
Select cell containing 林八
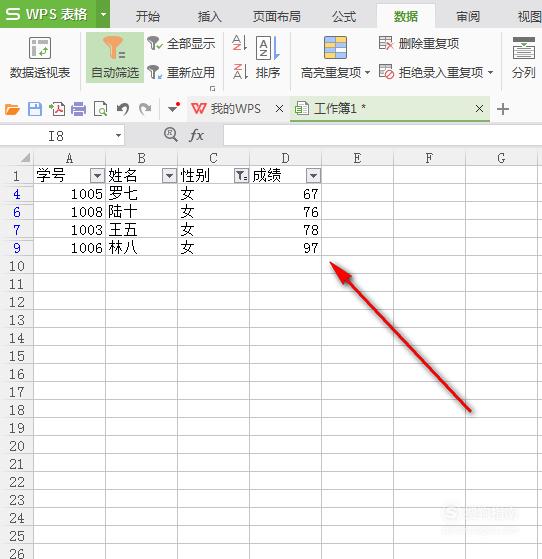(142, 247)
